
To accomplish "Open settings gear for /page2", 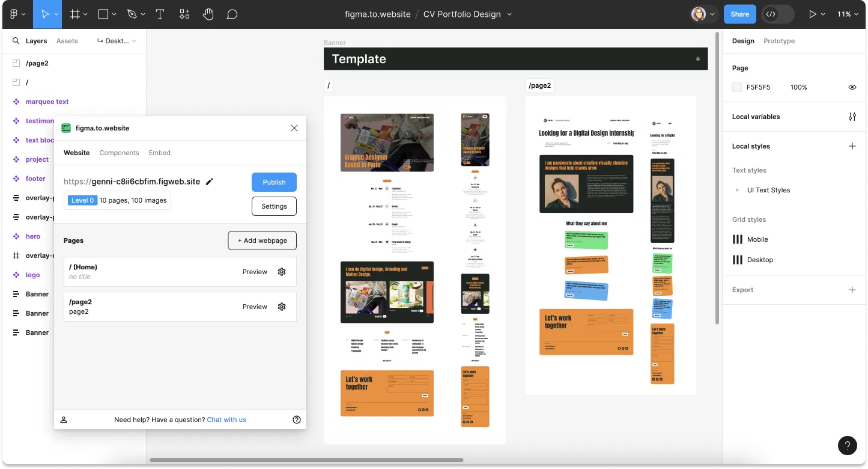I will [282, 307].
